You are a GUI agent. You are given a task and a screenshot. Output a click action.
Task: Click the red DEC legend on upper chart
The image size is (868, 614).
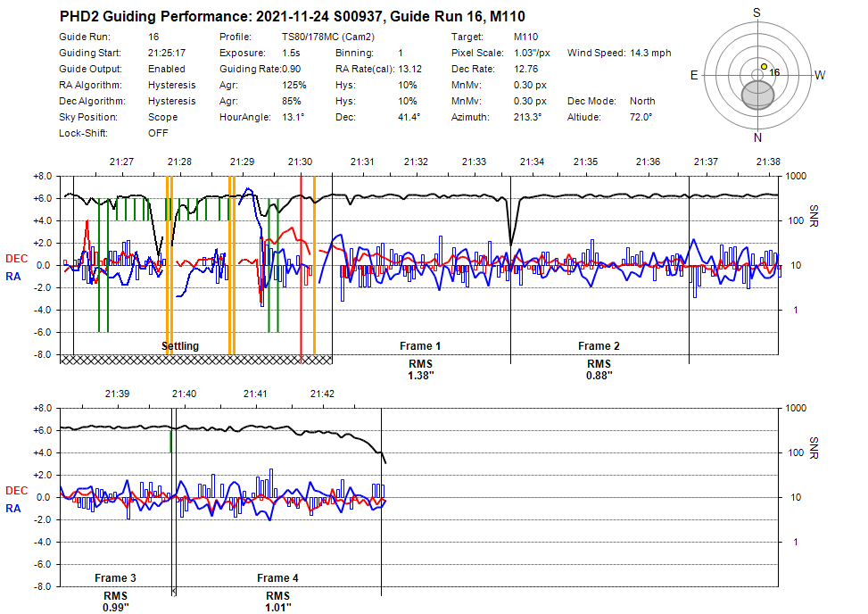click(x=17, y=259)
